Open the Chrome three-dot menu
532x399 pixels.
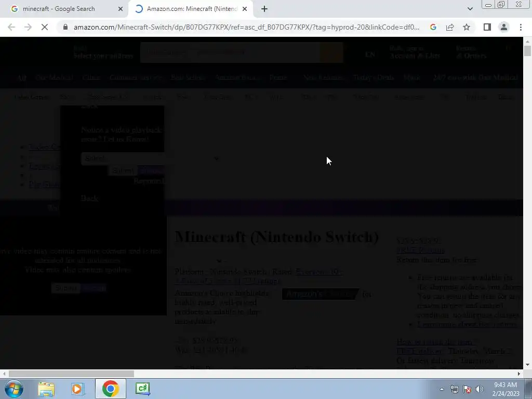(521, 27)
